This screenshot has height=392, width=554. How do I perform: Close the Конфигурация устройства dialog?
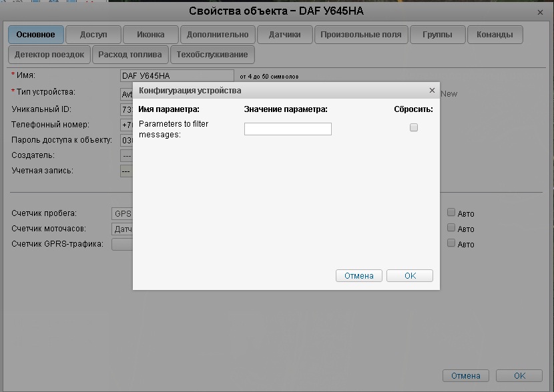click(x=433, y=90)
